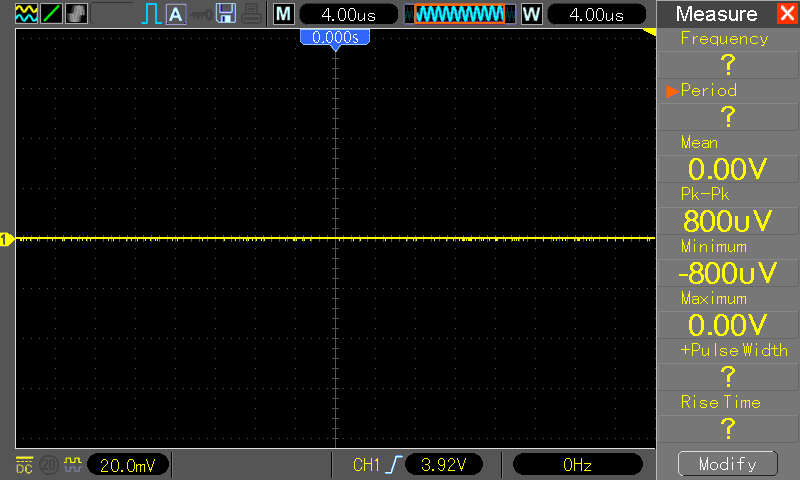Click the Frequency value showing a question mark
800x480 pixels.
pyautogui.click(x=728, y=65)
